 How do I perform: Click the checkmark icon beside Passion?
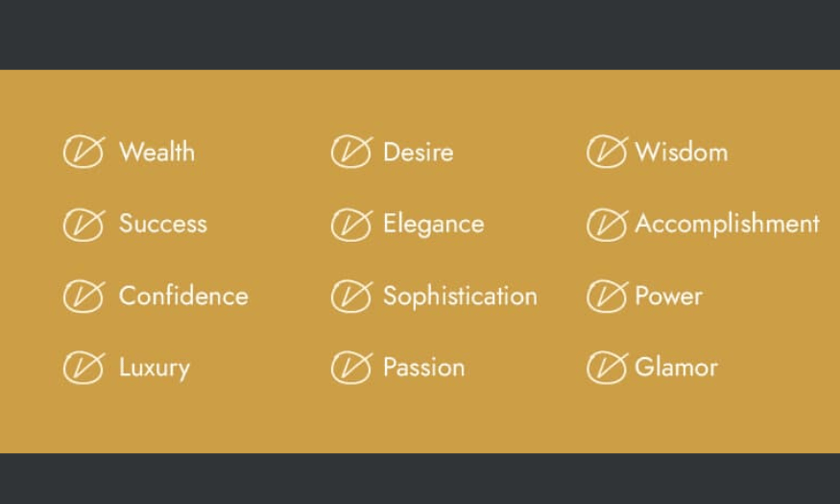pos(352,368)
